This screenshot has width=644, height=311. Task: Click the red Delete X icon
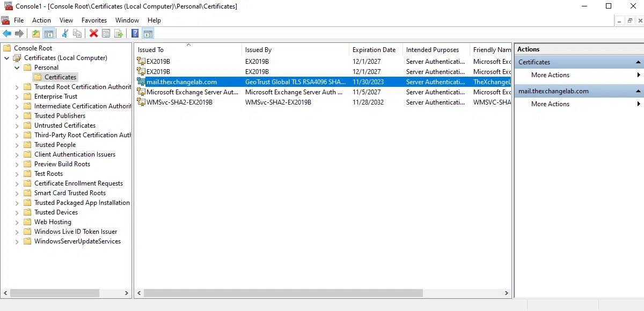pos(94,34)
